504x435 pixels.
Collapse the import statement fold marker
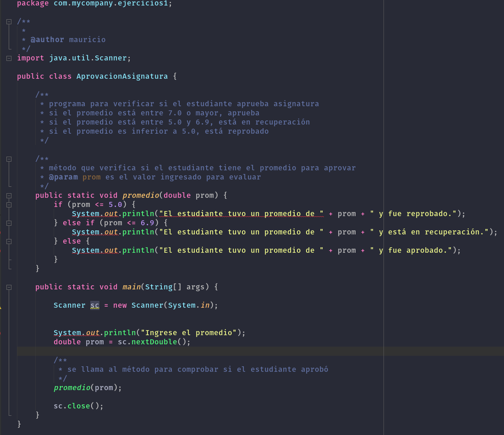[9, 59]
